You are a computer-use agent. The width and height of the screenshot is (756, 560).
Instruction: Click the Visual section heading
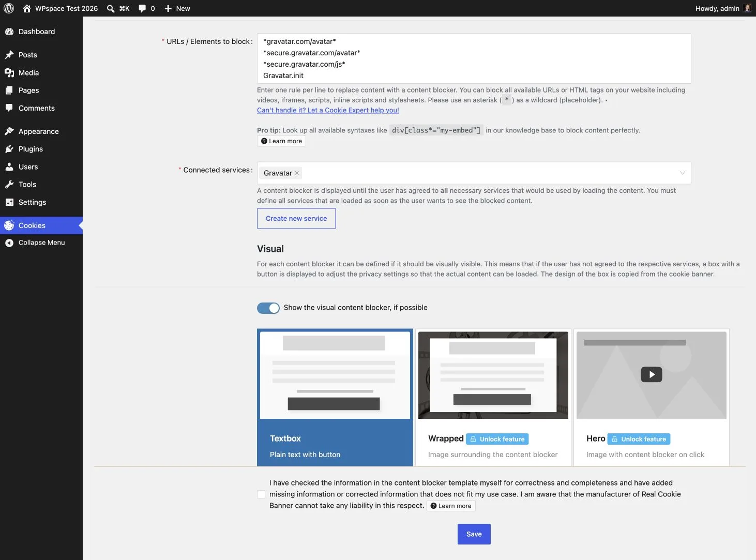click(x=270, y=249)
